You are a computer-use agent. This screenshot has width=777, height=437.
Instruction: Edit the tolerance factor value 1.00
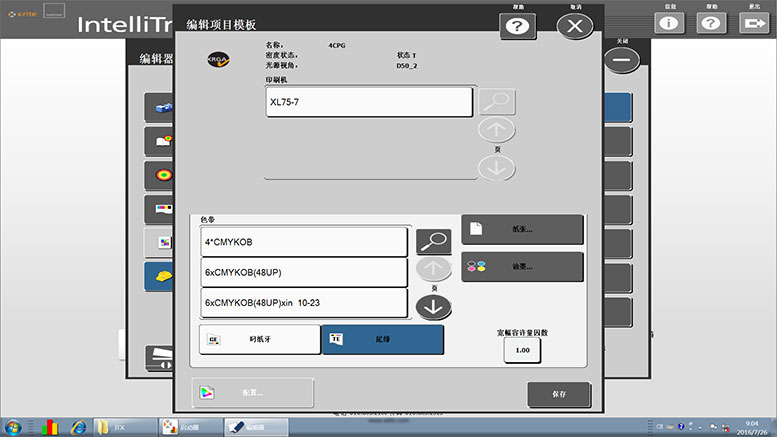pyautogui.click(x=522, y=350)
